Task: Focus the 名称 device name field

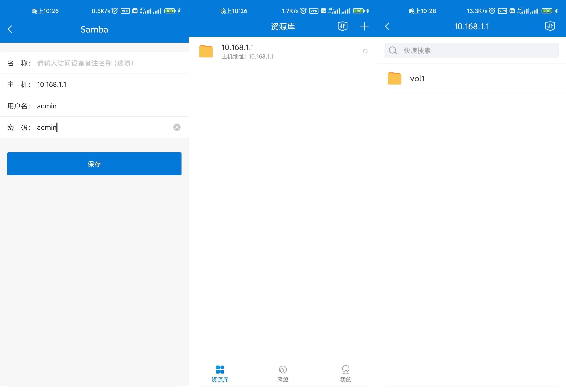Action: pyautogui.click(x=94, y=63)
